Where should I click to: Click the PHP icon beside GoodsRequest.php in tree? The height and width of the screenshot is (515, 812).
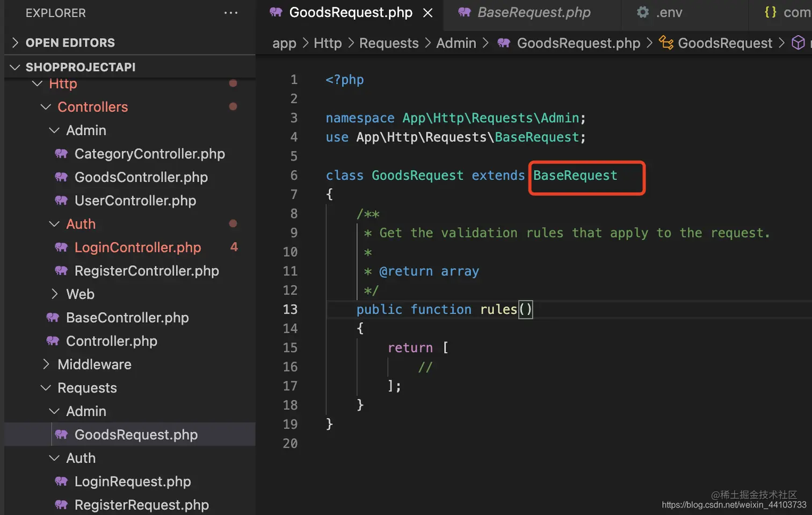[x=62, y=434]
